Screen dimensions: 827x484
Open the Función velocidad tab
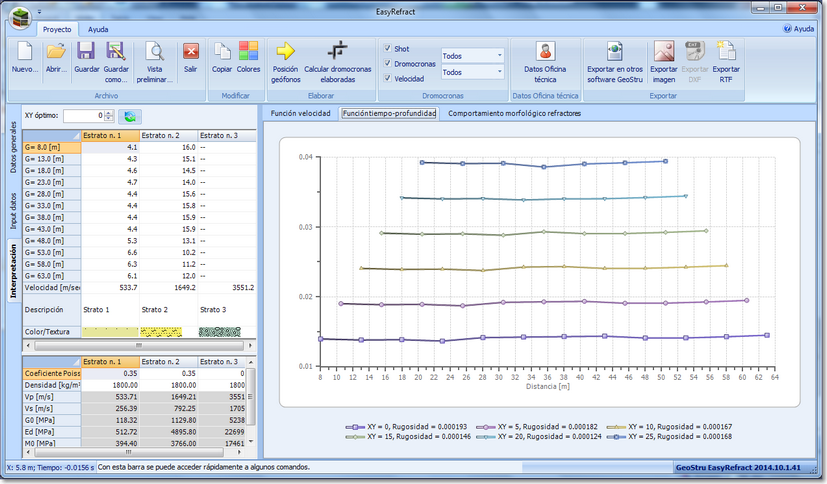pyautogui.click(x=301, y=113)
